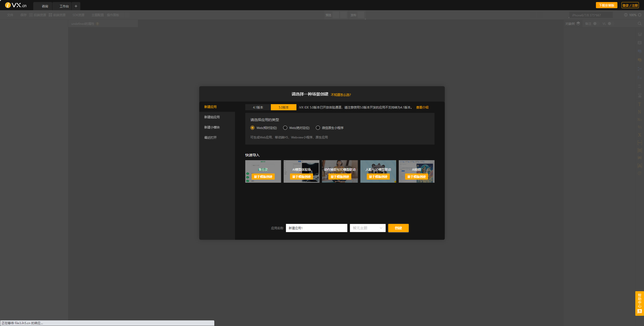This screenshot has height=326, width=644.
Task: Select the array component icon in sidebar
Action: coord(640,142)
